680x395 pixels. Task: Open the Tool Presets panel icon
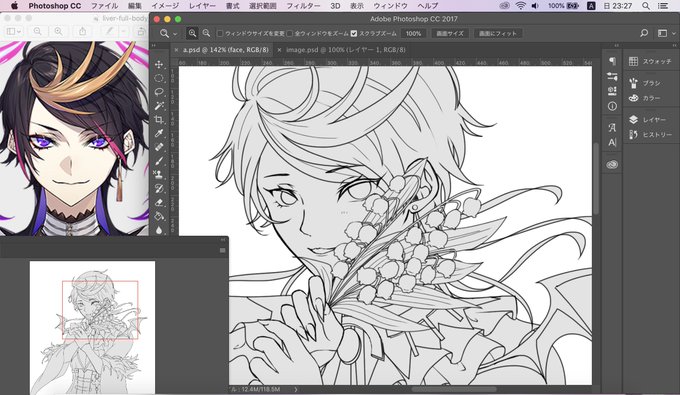(x=612, y=91)
